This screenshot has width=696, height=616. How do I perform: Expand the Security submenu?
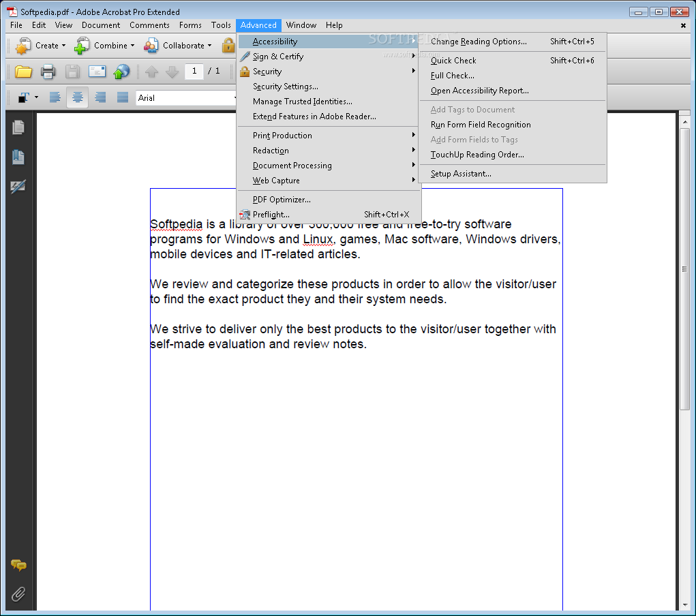pyautogui.click(x=329, y=72)
